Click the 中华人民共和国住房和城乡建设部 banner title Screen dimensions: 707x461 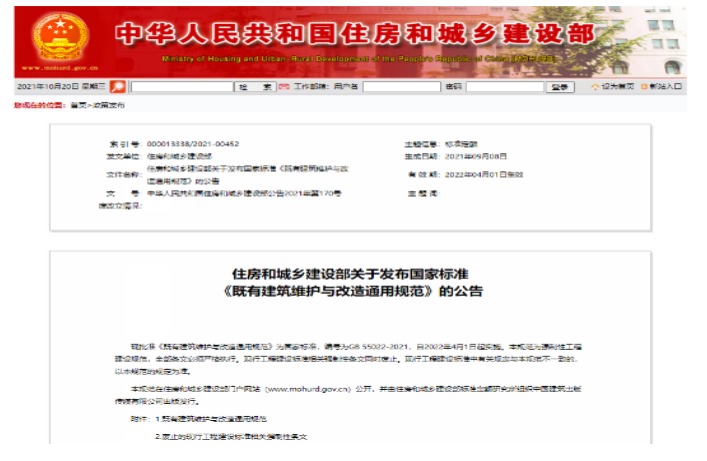pyautogui.click(x=354, y=34)
